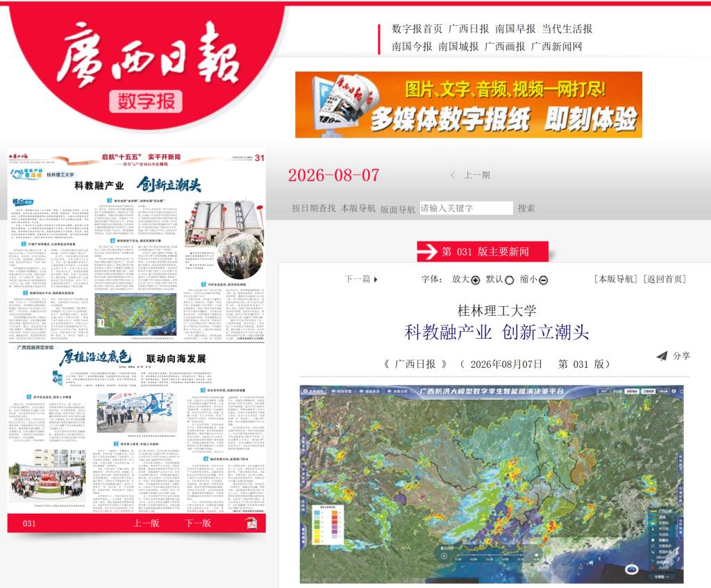The image size is (711, 588).
Task: Go to 上一版 previous page
Action: (146, 523)
